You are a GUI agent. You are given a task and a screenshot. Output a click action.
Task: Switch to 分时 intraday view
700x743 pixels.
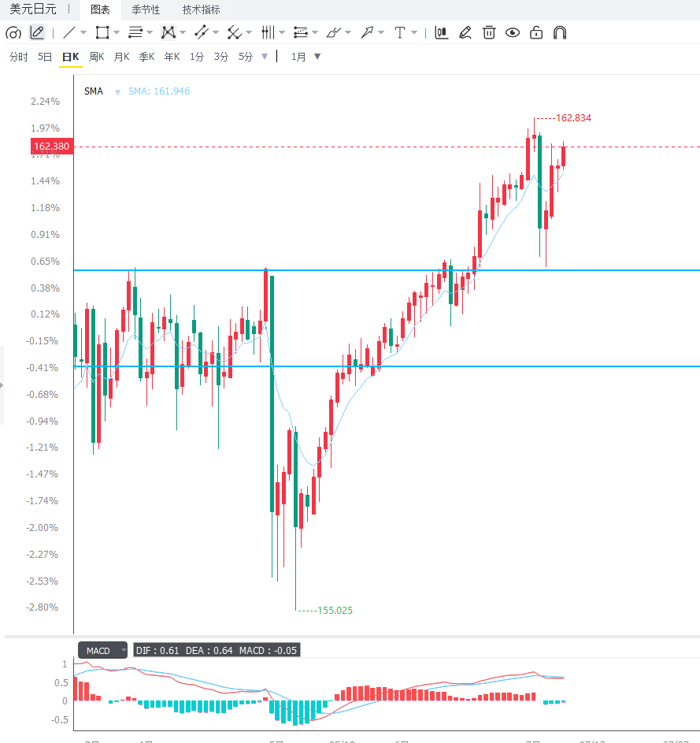click(18, 57)
